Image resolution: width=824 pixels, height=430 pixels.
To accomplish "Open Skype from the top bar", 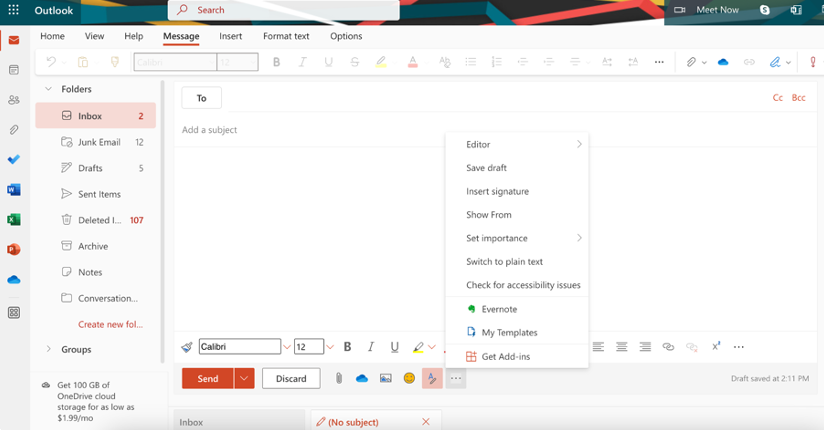I will [765, 10].
